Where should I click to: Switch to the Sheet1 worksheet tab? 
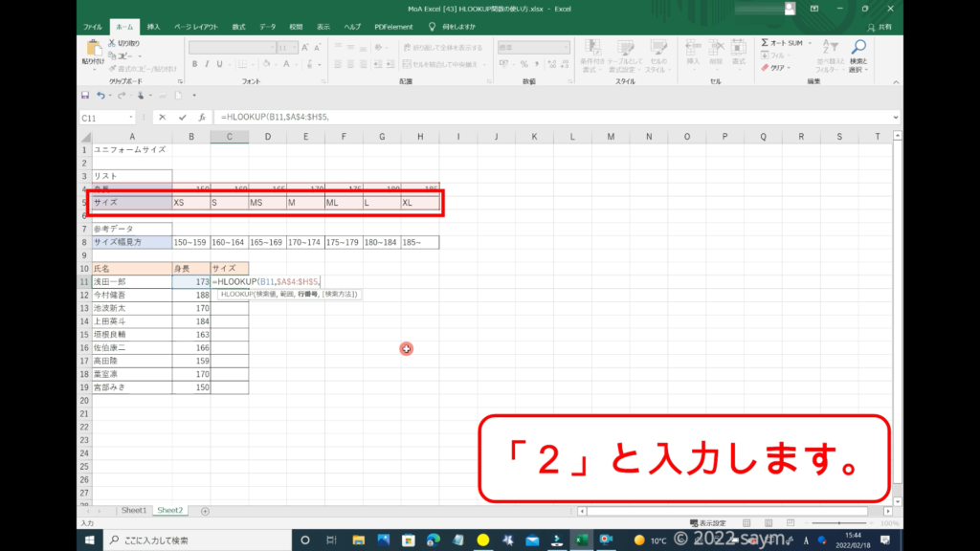coord(133,511)
